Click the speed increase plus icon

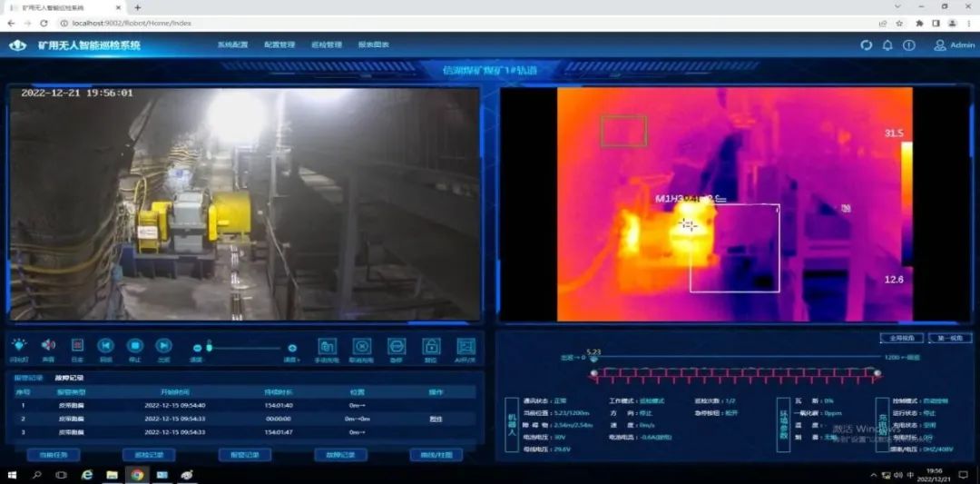coord(292,349)
